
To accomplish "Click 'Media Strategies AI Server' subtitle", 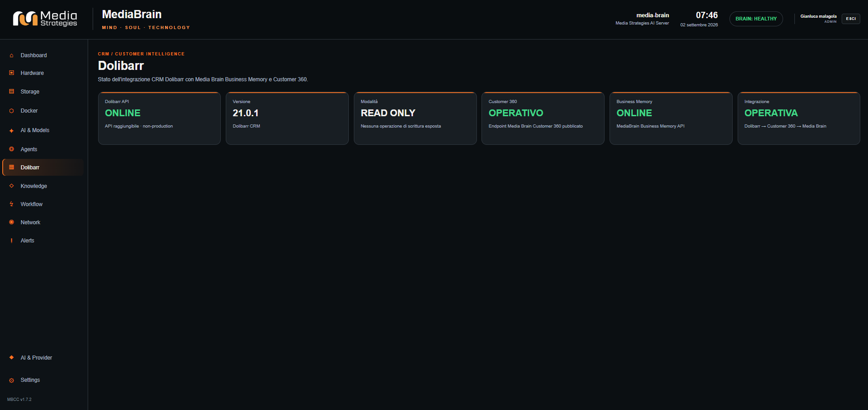I will tap(642, 23).
